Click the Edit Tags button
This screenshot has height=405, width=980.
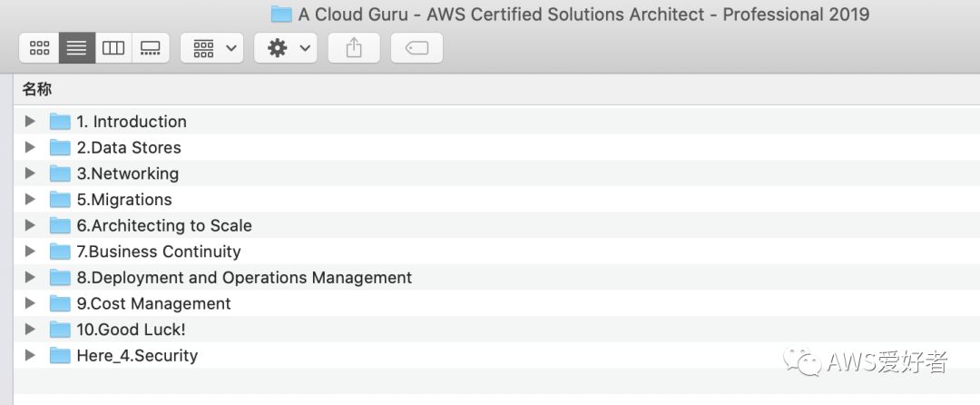tap(416, 48)
